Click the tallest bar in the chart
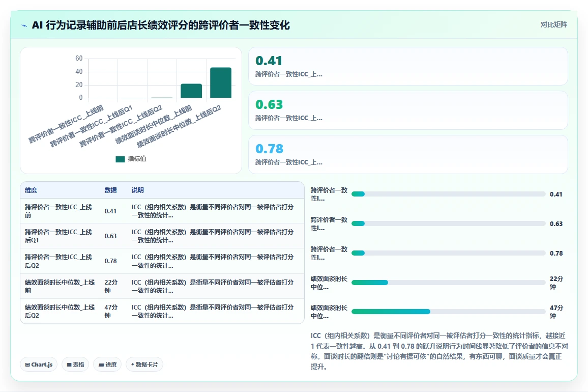588x392 pixels. [x=221, y=82]
